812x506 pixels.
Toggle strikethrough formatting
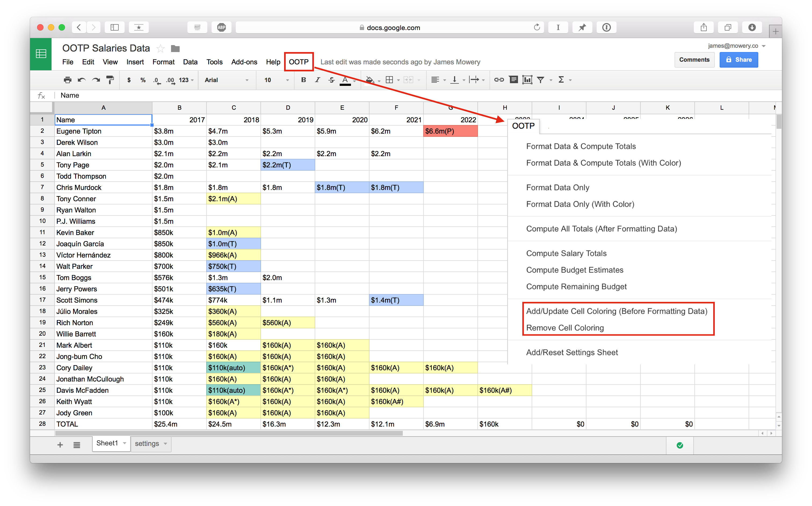pyautogui.click(x=332, y=80)
